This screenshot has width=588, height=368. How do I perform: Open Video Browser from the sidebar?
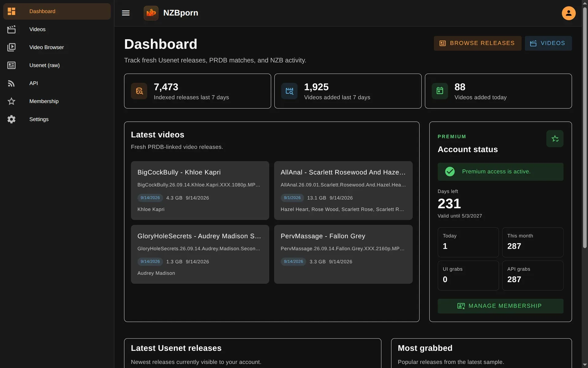point(57,47)
